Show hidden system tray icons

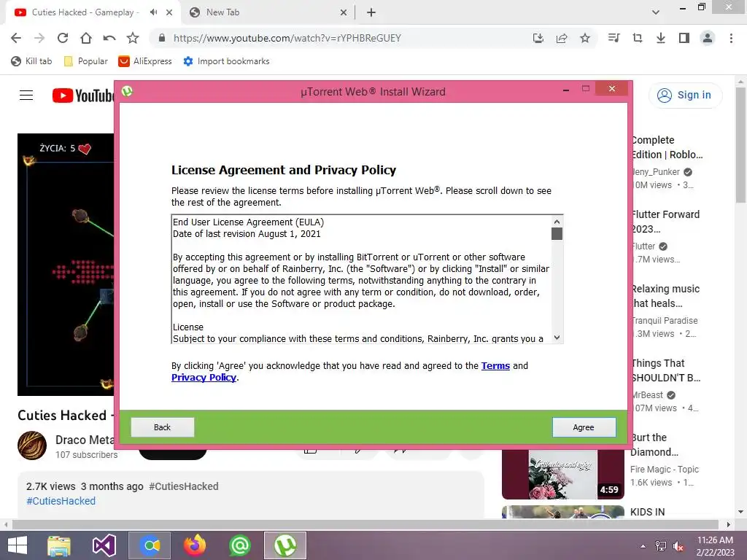click(643, 545)
